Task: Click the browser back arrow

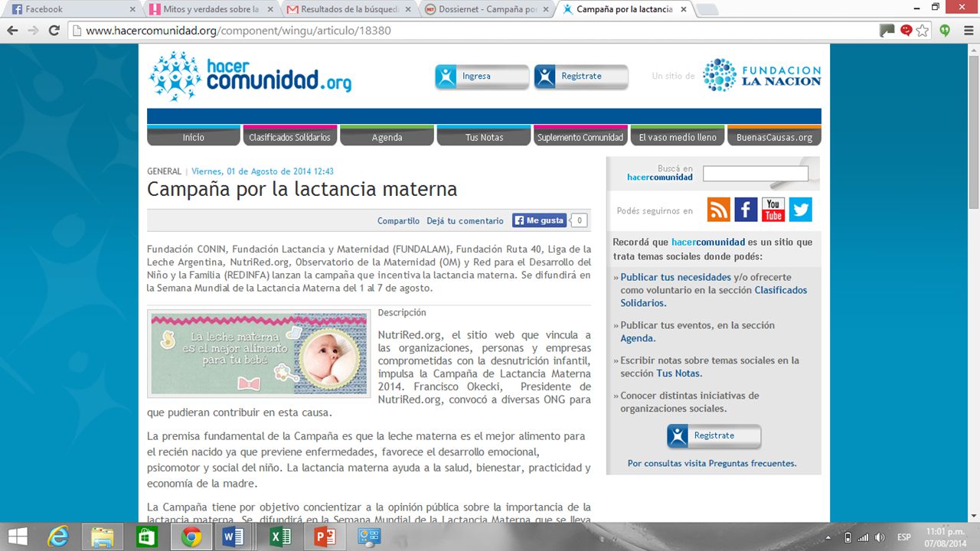Action: (x=12, y=31)
